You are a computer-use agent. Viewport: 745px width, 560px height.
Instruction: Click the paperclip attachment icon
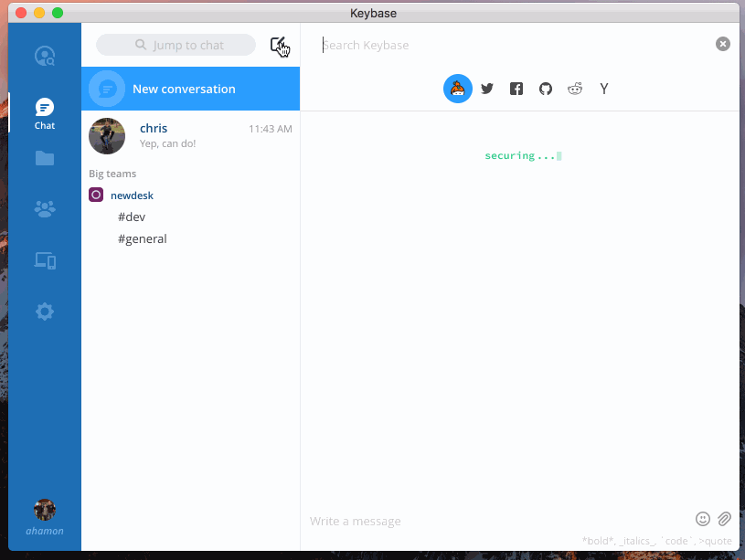pos(724,519)
